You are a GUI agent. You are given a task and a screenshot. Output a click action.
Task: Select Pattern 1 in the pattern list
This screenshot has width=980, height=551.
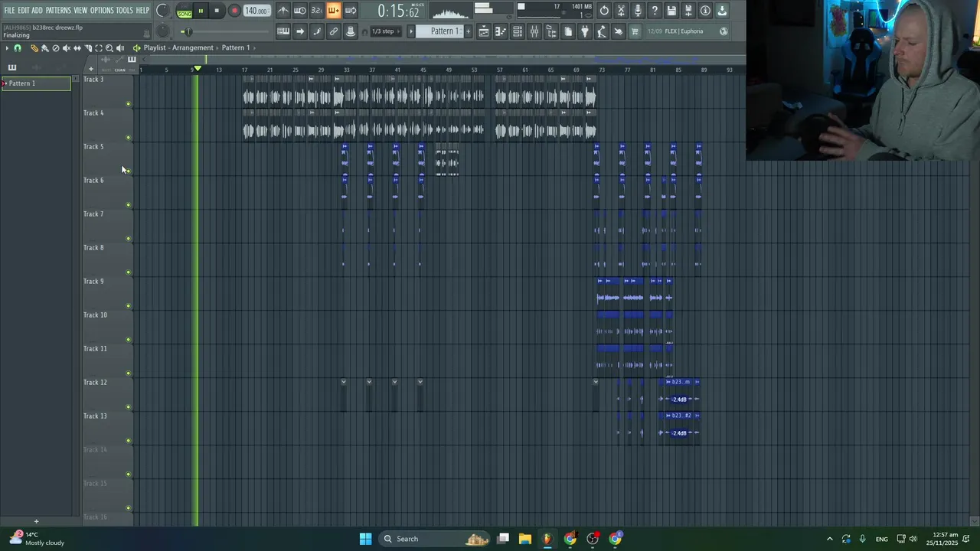click(36, 83)
